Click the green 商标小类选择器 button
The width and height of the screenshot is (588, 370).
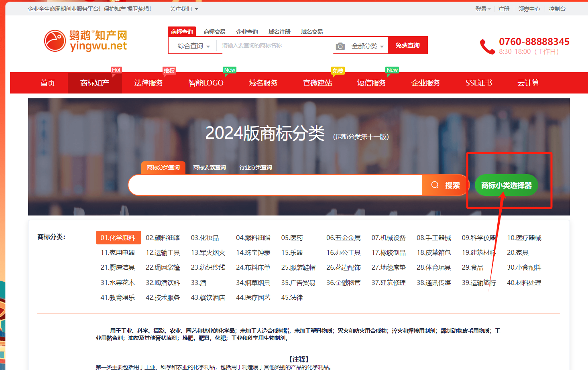506,185
